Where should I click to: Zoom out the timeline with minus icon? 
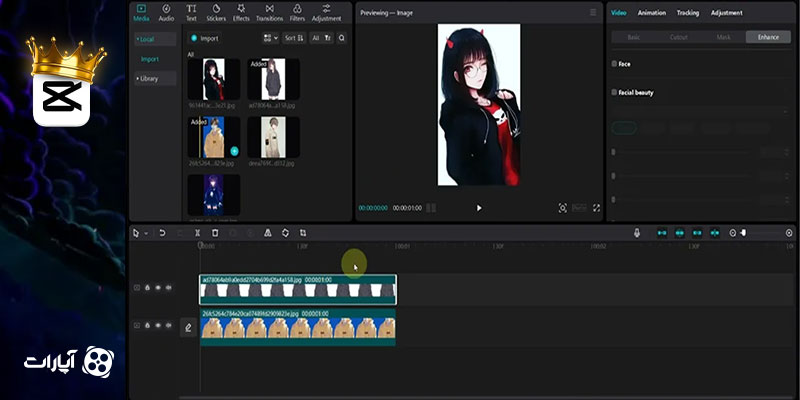click(x=733, y=233)
